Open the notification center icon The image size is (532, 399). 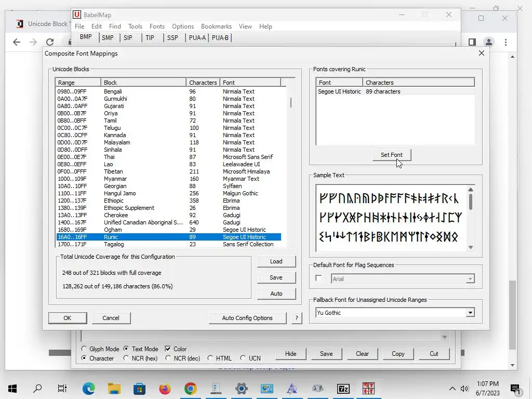tap(515, 389)
